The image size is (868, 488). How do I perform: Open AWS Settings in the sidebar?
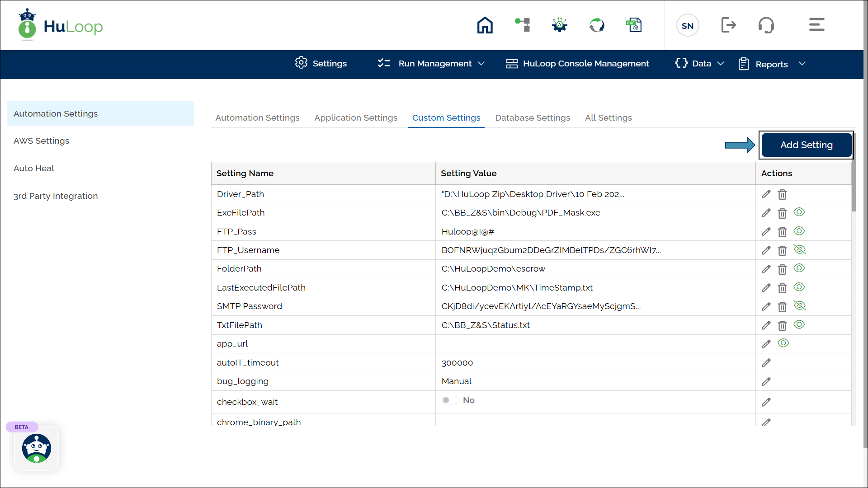tap(42, 141)
